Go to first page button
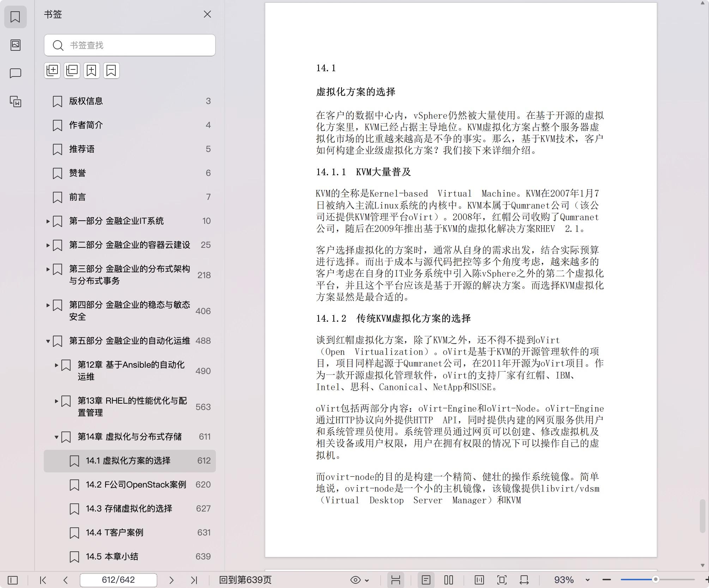This screenshot has width=709, height=588. click(x=43, y=580)
